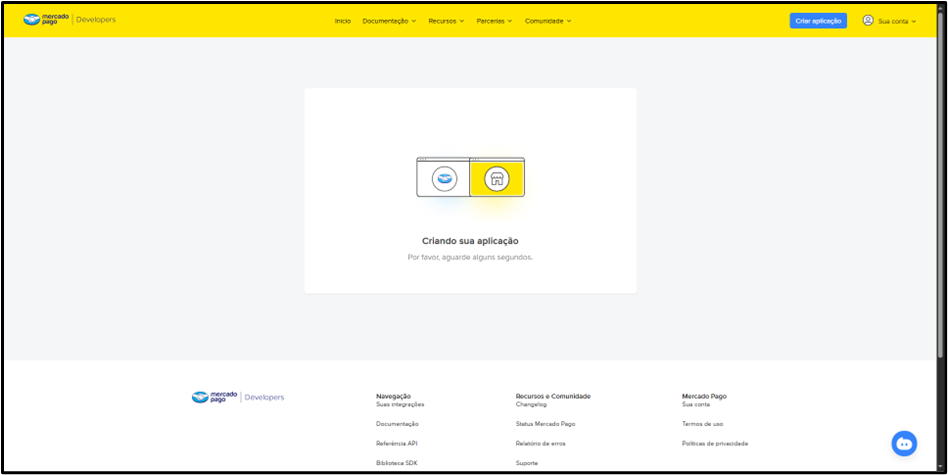Click the Criando sua aplicação heading

470,241
